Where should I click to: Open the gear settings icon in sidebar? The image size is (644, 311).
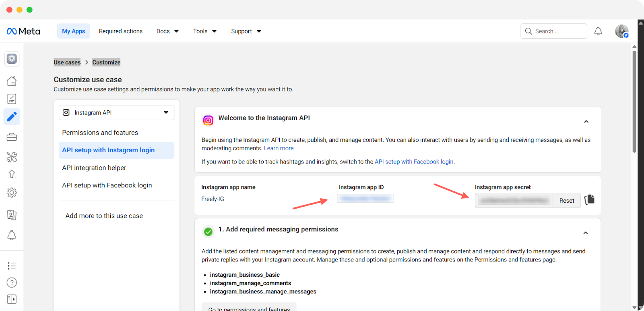click(x=12, y=193)
